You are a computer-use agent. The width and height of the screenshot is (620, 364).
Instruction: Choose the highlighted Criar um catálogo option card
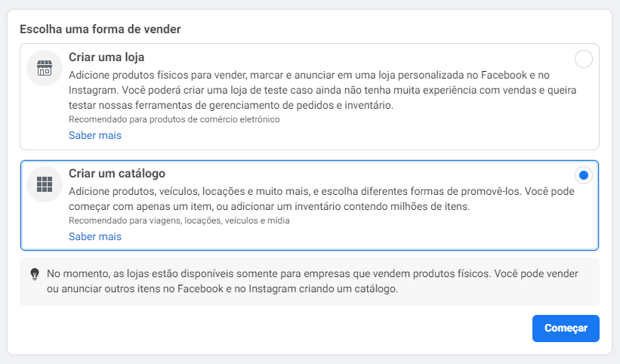[x=310, y=205]
